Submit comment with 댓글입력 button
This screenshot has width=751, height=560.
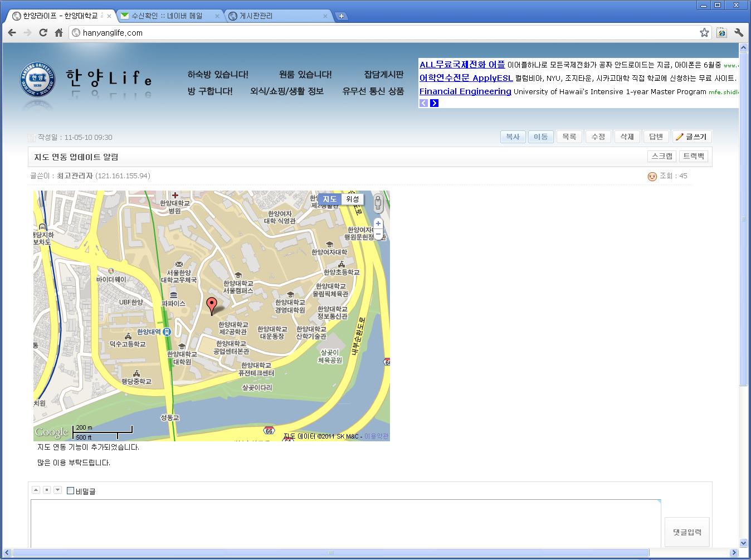click(x=687, y=532)
